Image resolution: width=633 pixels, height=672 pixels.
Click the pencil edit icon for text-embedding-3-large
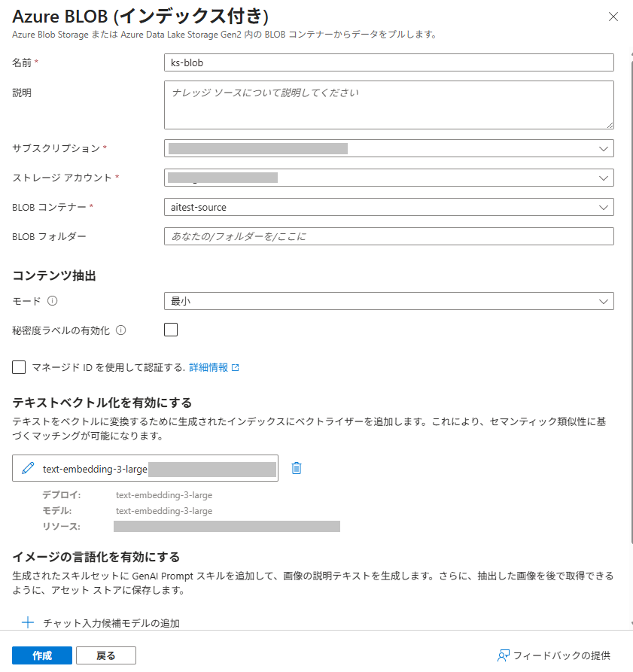tap(28, 468)
